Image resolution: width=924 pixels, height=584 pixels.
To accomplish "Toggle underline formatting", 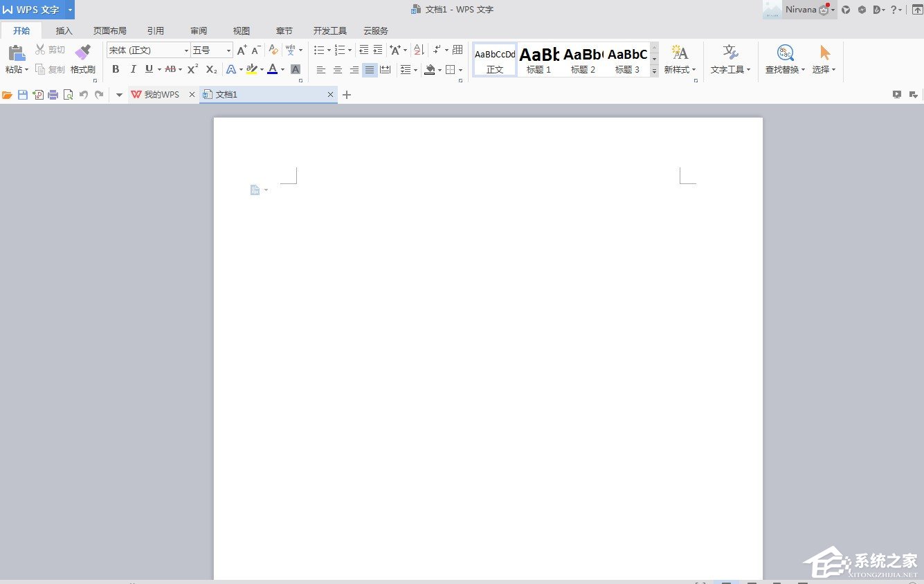I will [149, 69].
